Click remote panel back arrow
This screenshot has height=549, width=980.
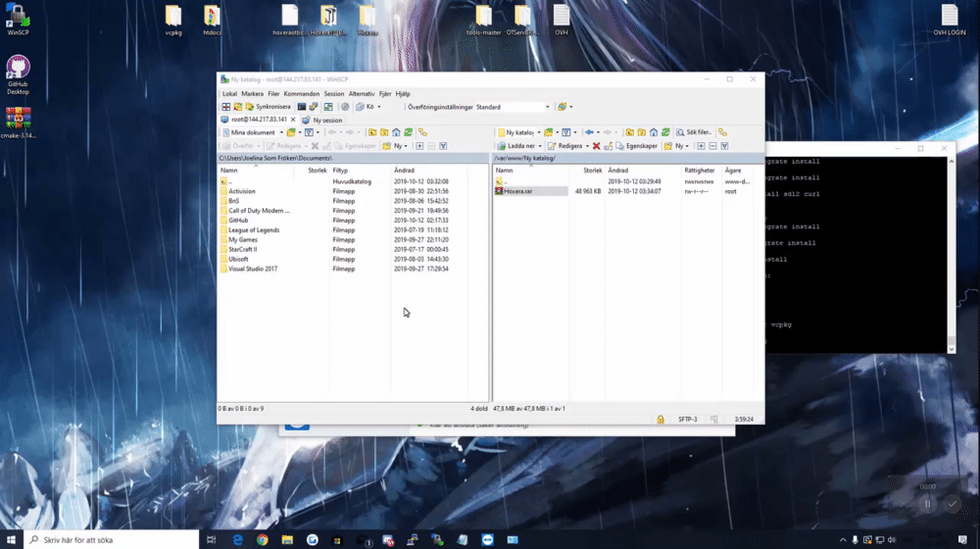click(589, 132)
